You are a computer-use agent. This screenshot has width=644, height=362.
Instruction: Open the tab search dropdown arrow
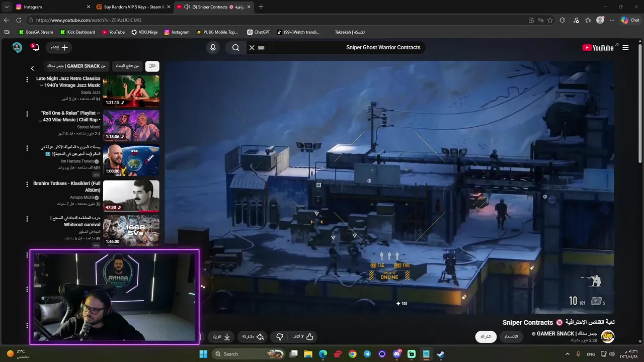click(7, 7)
